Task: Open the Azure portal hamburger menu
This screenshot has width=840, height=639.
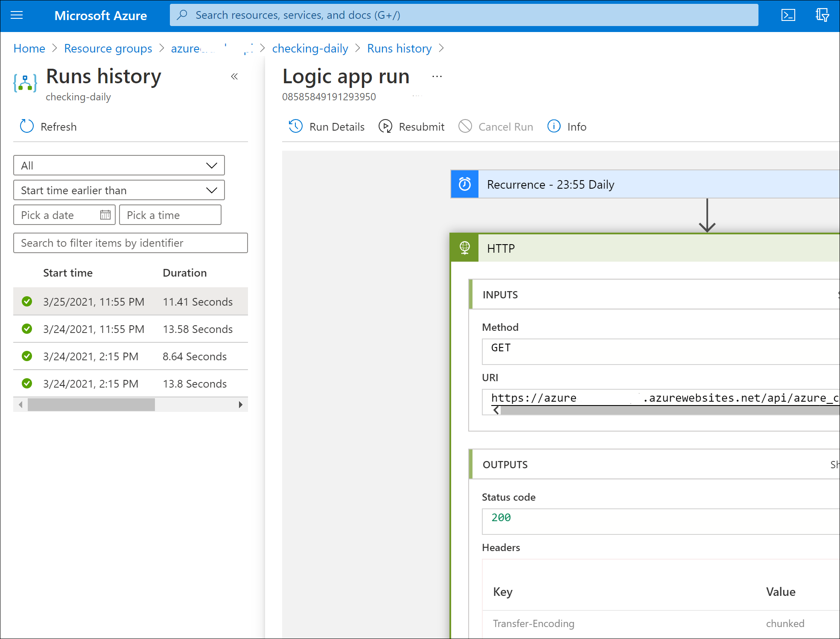Action: (17, 15)
